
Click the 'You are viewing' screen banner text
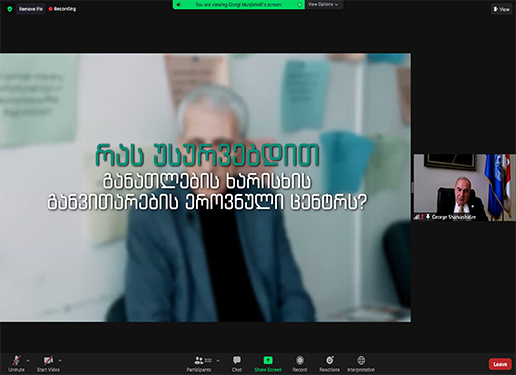(238, 4)
